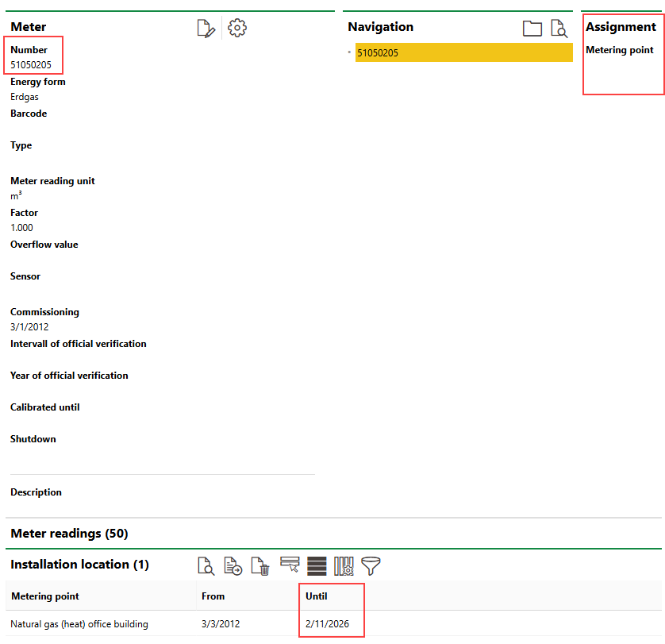The width and height of the screenshot is (665, 644).
Task: View installation location details icon
Action: click(x=206, y=565)
